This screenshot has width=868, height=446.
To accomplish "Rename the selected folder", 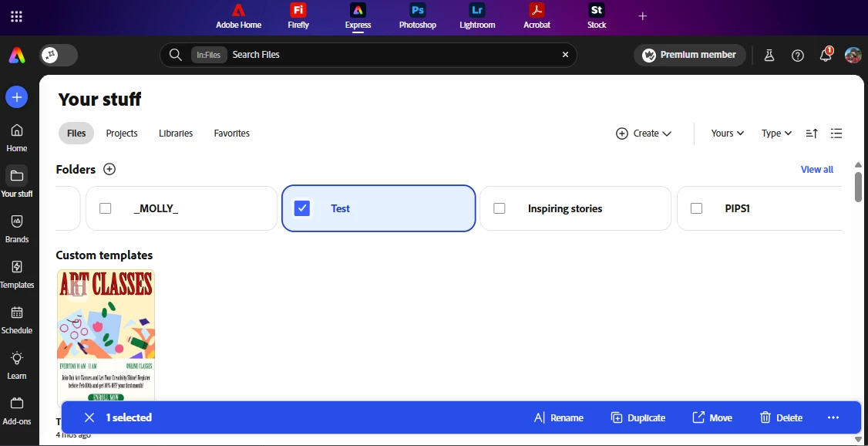I will [559, 417].
